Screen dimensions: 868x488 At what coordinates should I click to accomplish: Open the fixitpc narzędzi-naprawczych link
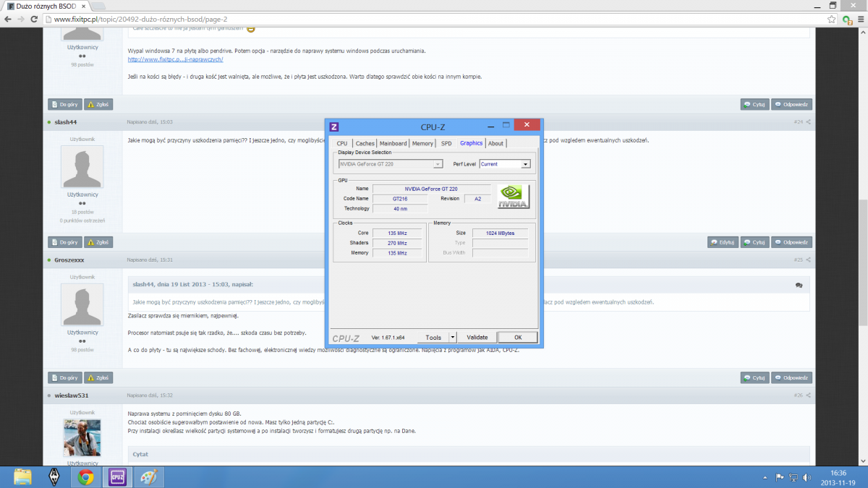click(x=176, y=59)
